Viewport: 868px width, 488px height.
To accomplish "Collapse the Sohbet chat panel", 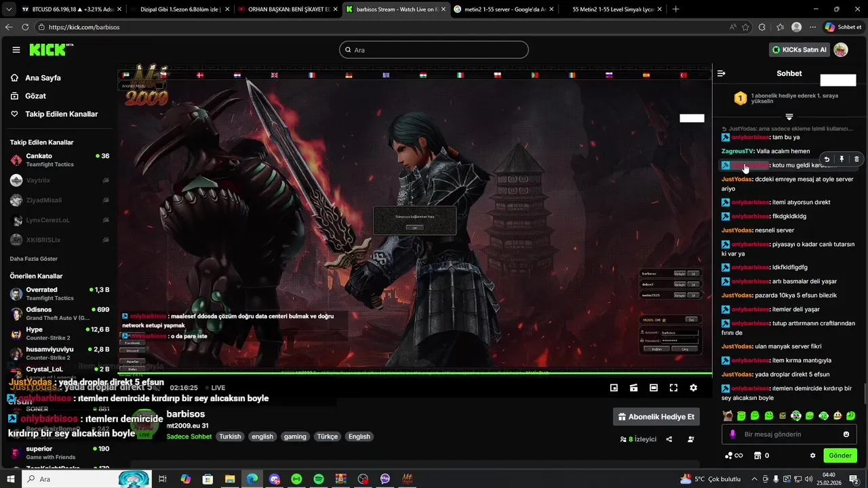I will (x=722, y=73).
